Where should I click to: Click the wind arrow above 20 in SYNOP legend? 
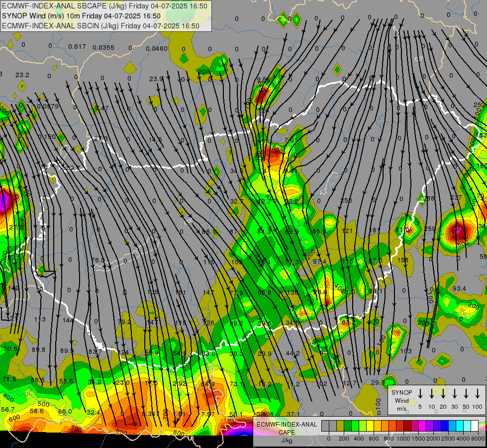(443, 394)
